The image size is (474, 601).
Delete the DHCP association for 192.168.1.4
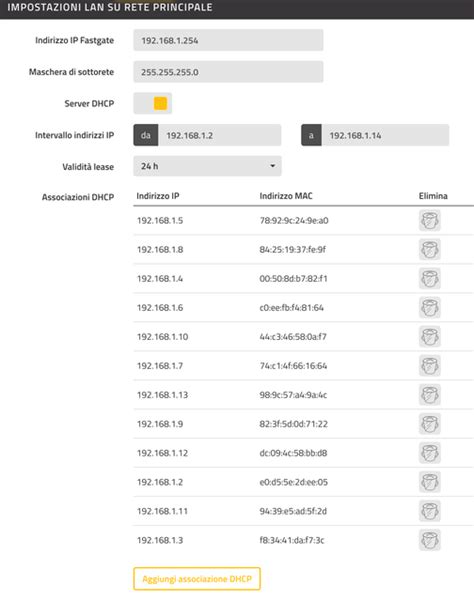click(x=430, y=279)
